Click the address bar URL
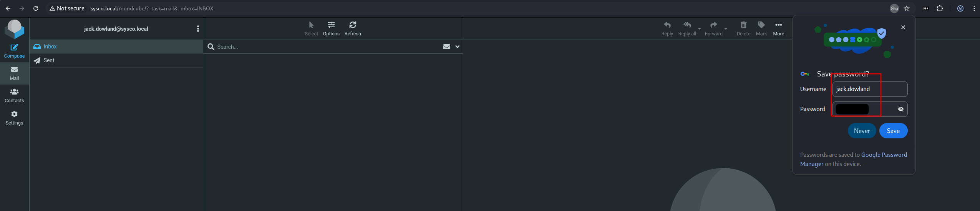 coord(152,8)
